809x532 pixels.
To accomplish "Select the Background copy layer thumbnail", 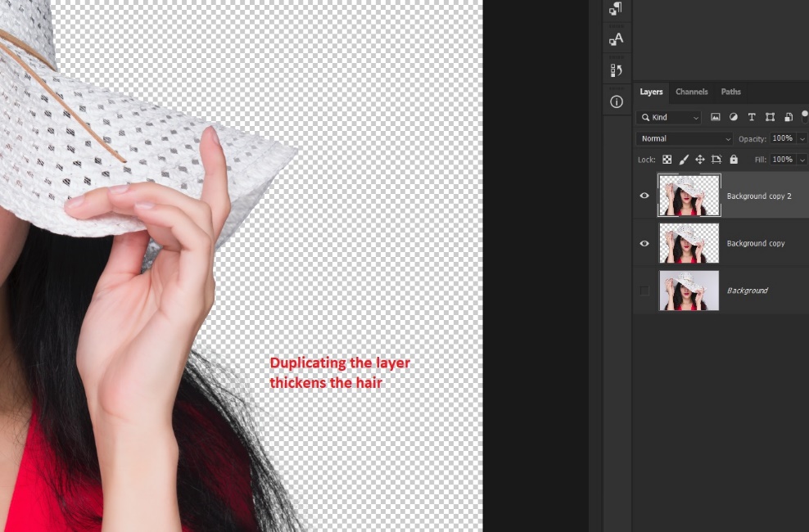I will tap(689, 243).
